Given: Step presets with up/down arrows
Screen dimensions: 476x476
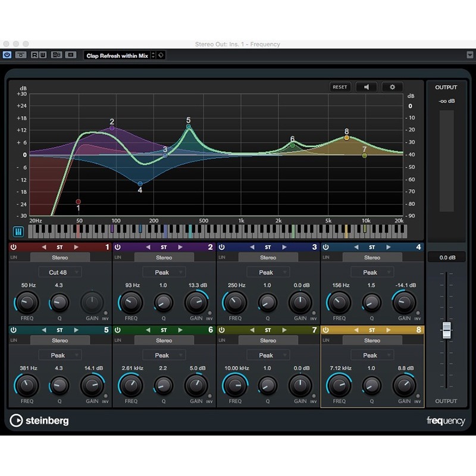Looking at the screenshot, I should (x=154, y=55).
